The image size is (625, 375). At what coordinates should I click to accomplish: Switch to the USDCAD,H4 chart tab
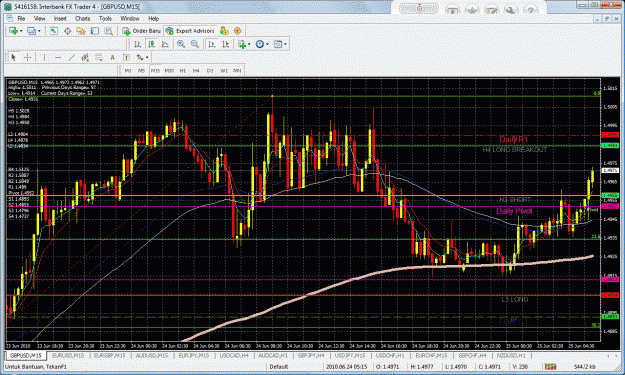point(234,355)
